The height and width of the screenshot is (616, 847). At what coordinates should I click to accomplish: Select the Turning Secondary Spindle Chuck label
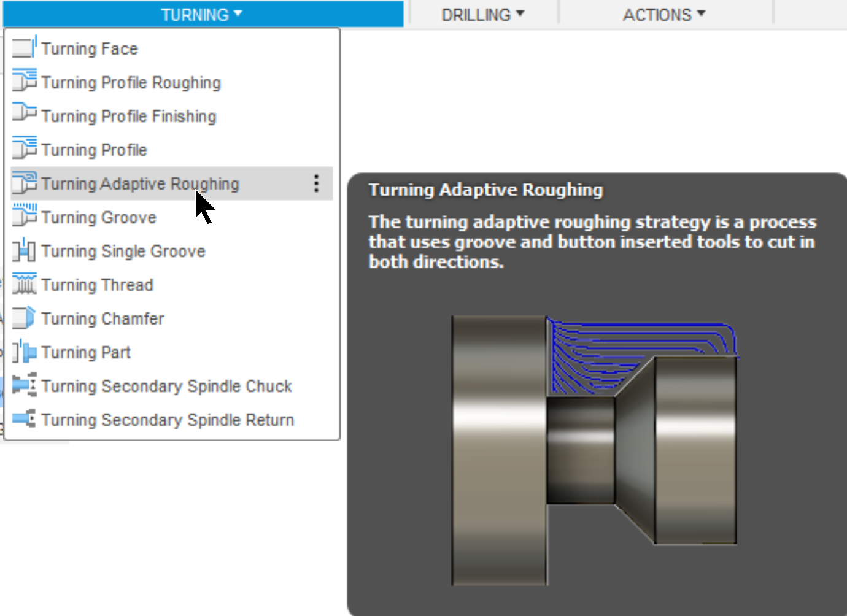coord(167,386)
